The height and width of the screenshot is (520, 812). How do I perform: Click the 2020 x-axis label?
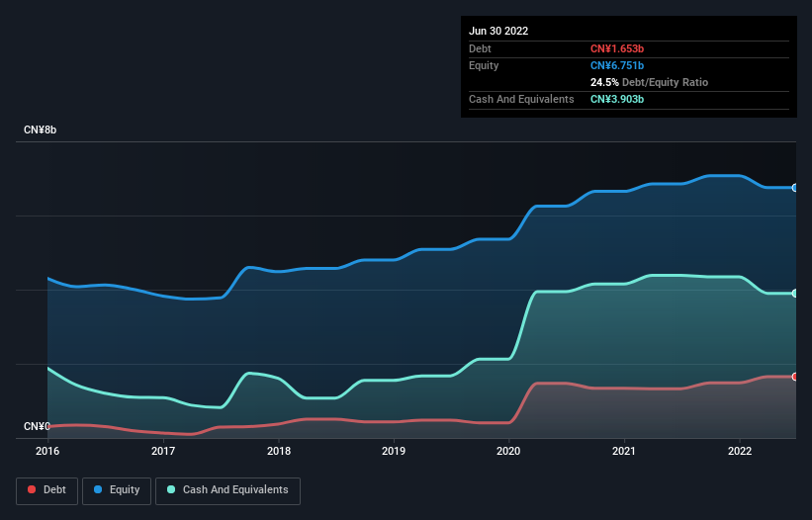click(508, 451)
